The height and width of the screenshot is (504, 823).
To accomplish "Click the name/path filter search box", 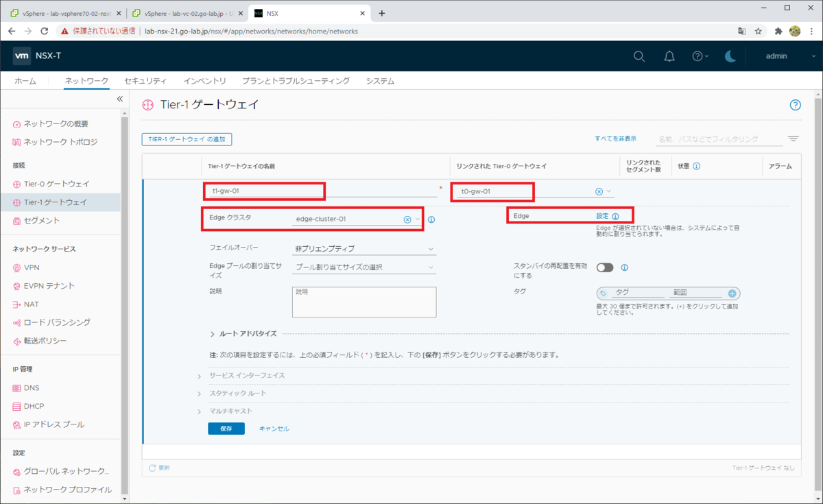I will click(x=719, y=139).
